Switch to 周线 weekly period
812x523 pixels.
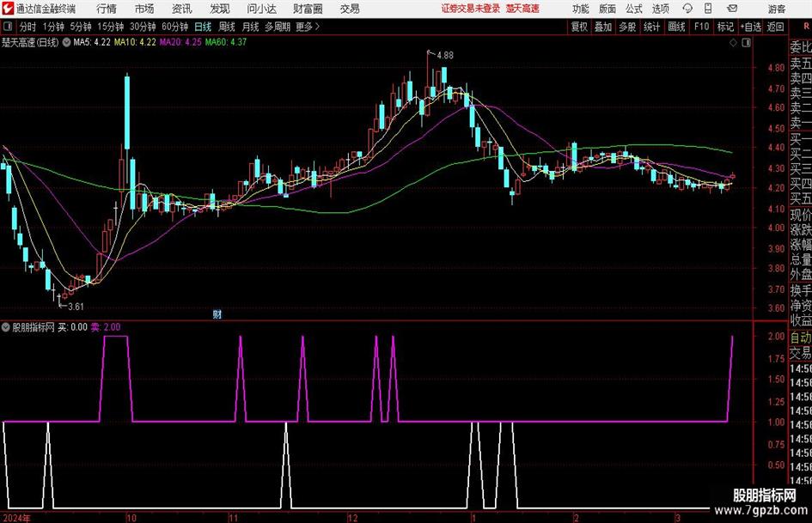click(x=227, y=27)
